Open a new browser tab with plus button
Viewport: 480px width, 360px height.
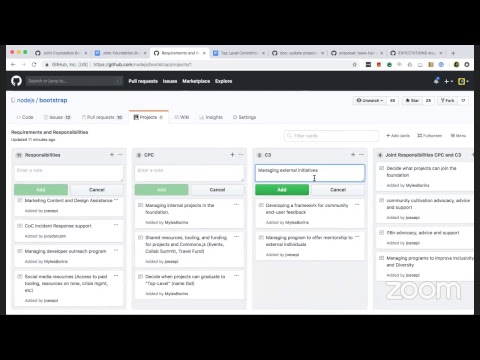pos(453,53)
